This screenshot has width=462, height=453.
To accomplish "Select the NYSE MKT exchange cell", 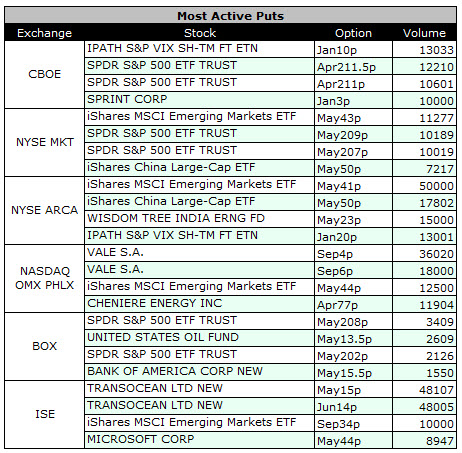I will coord(44,142).
